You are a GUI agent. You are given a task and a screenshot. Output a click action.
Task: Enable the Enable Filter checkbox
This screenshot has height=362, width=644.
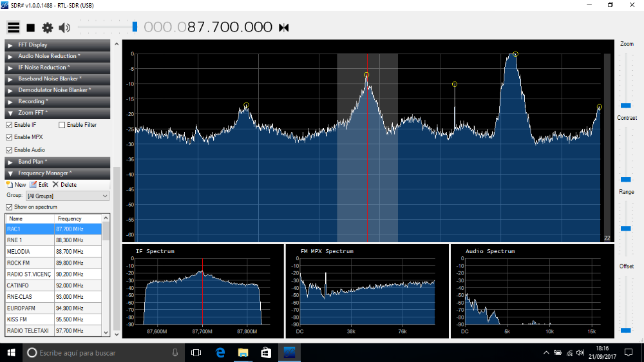coord(62,125)
